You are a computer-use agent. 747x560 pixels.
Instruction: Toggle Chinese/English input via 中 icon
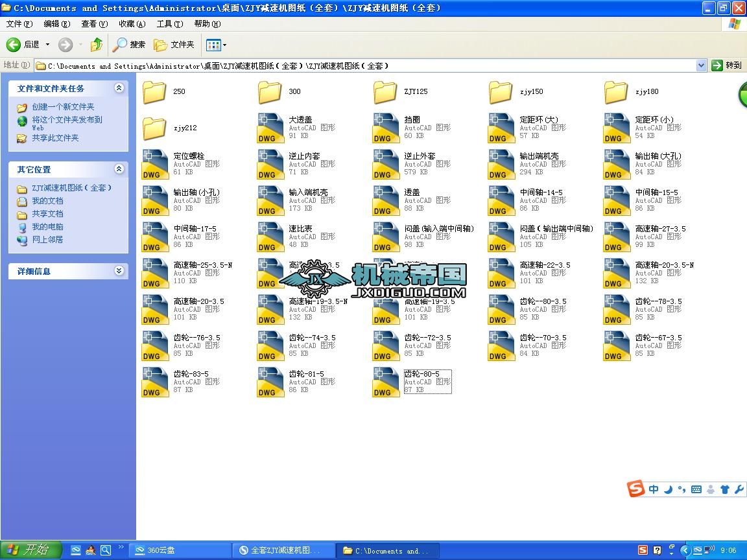pyautogui.click(x=654, y=489)
